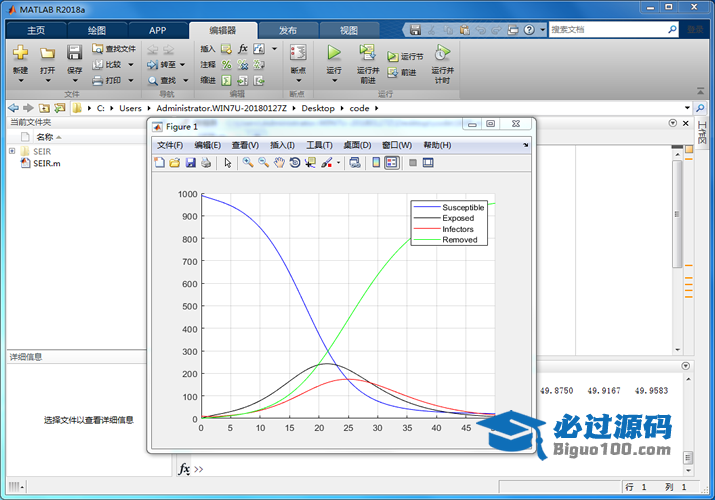This screenshot has width=715, height=500.
Task: Click the Run and Advance icon
Action: click(367, 52)
